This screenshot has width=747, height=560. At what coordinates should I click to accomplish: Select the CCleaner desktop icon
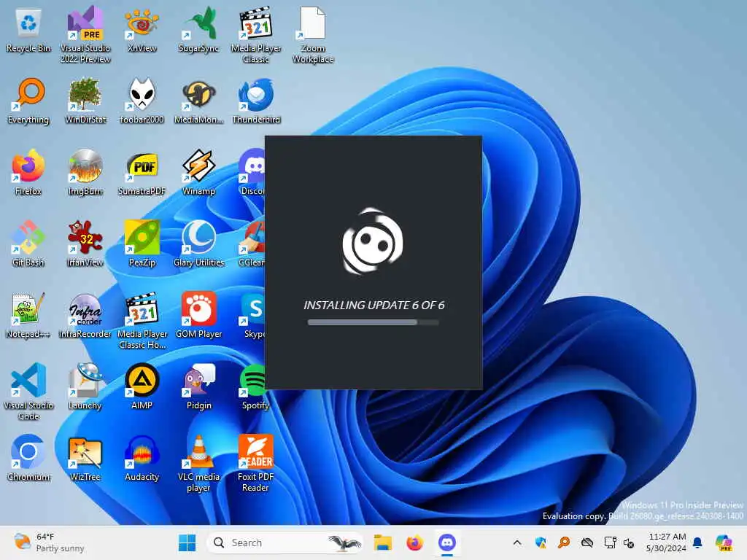point(252,244)
